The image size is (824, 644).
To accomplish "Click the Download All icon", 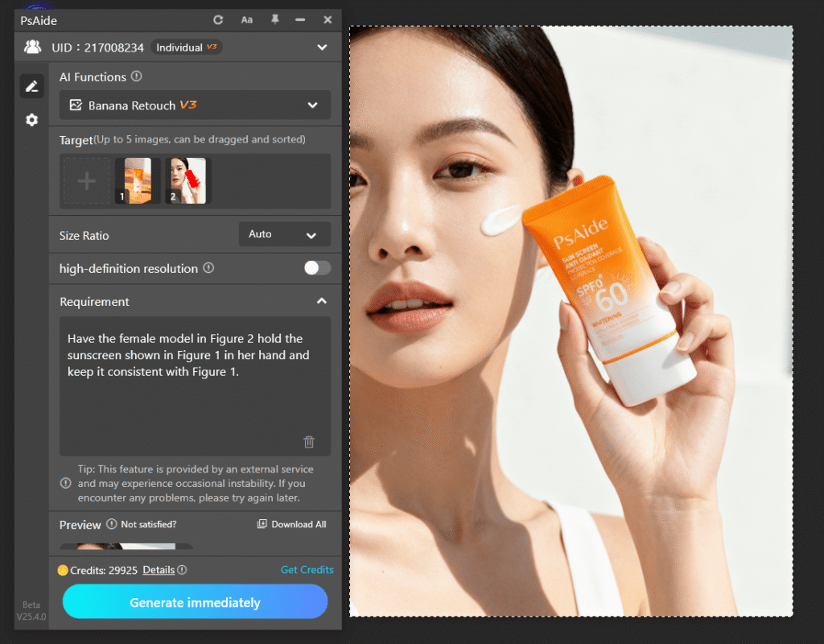I will (262, 524).
